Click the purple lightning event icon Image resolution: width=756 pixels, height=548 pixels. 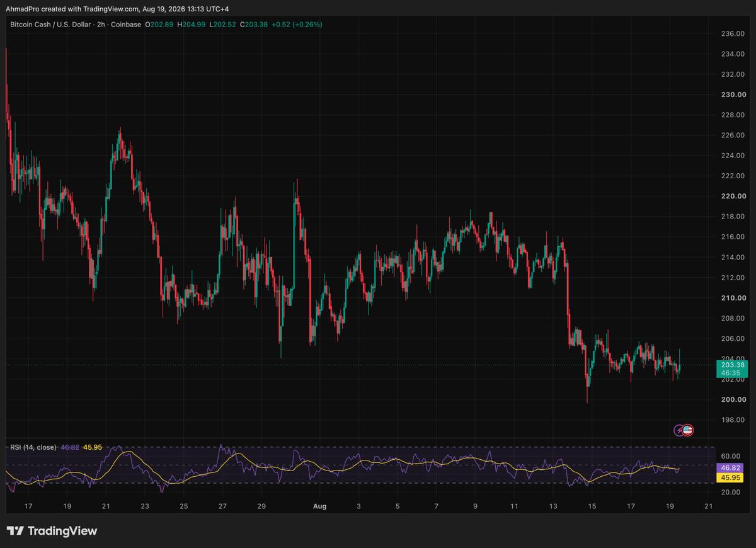[x=679, y=430]
